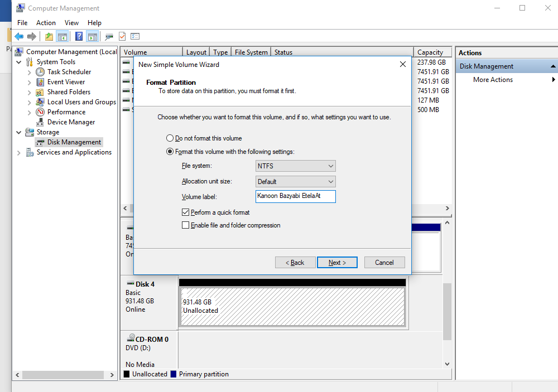Open the Action menu

click(x=46, y=23)
